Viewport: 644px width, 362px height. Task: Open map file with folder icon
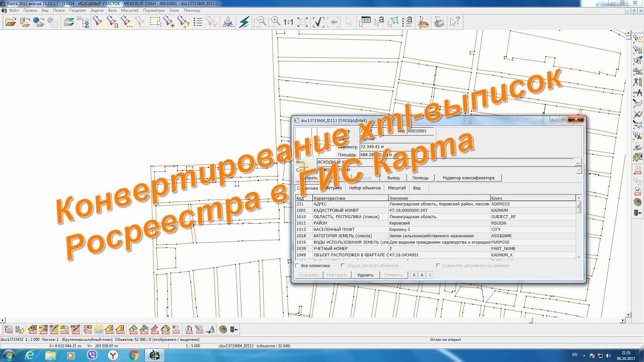pyautogui.click(x=11, y=22)
